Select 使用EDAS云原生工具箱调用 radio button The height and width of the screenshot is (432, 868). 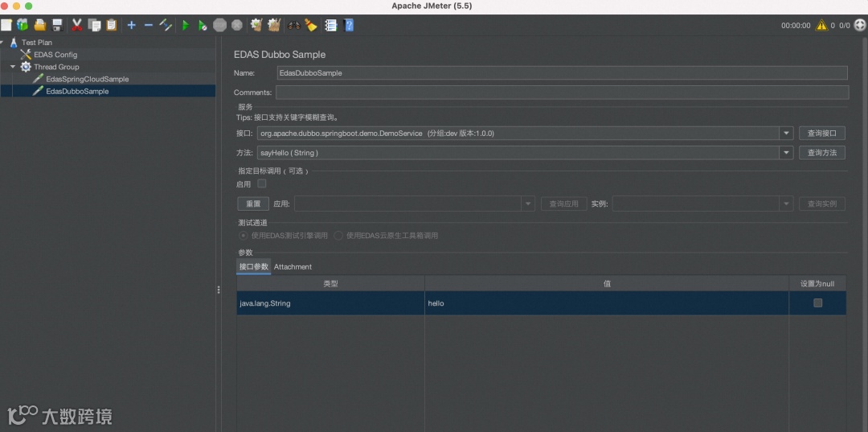coord(338,236)
